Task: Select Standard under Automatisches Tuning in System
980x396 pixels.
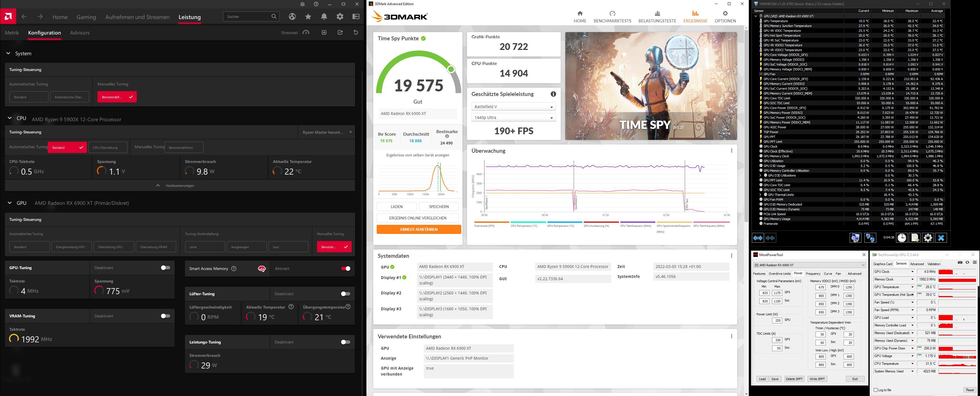Action: (x=29, y=97)
